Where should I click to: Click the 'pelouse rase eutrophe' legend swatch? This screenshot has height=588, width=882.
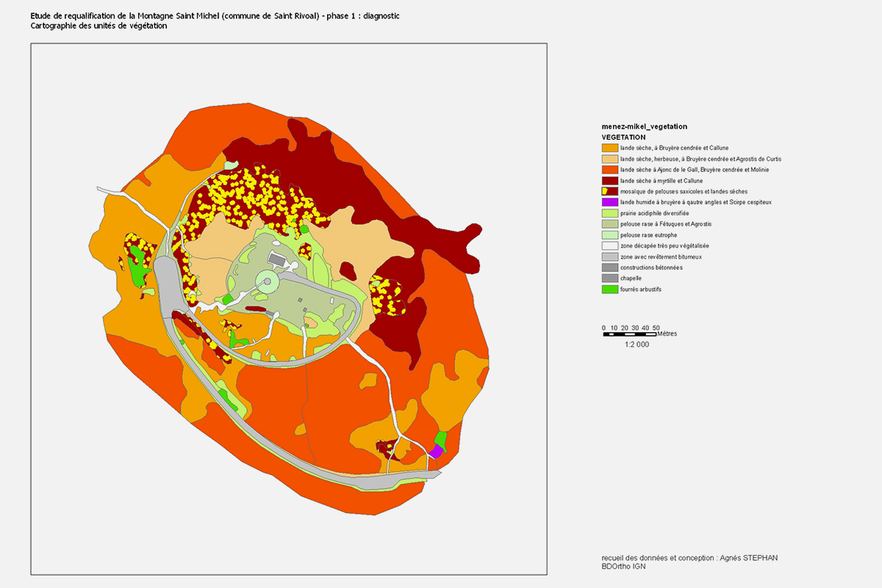pos(609,234)
